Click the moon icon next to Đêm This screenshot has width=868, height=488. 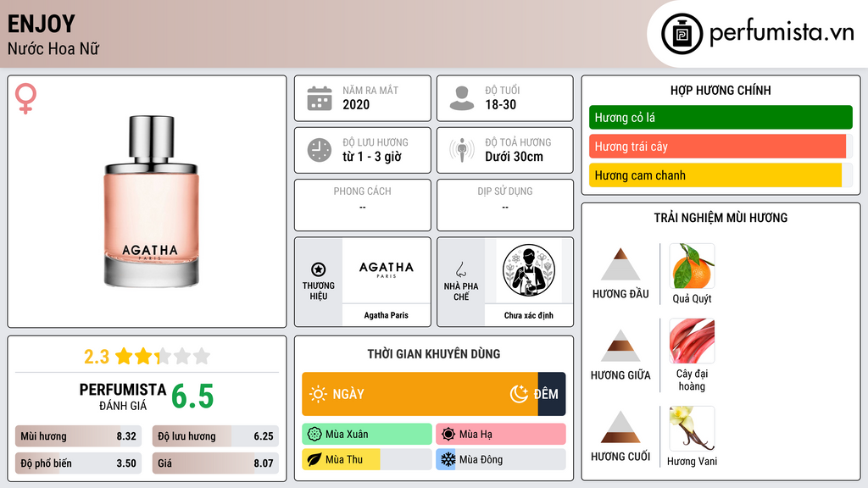click(x=519, y=394)
